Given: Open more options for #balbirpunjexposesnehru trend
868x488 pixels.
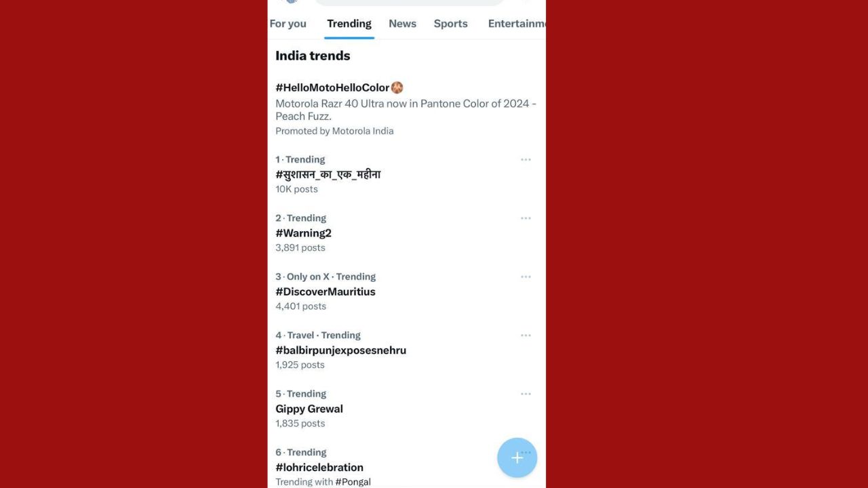Looking at the screenshot, I should [526, 335].
